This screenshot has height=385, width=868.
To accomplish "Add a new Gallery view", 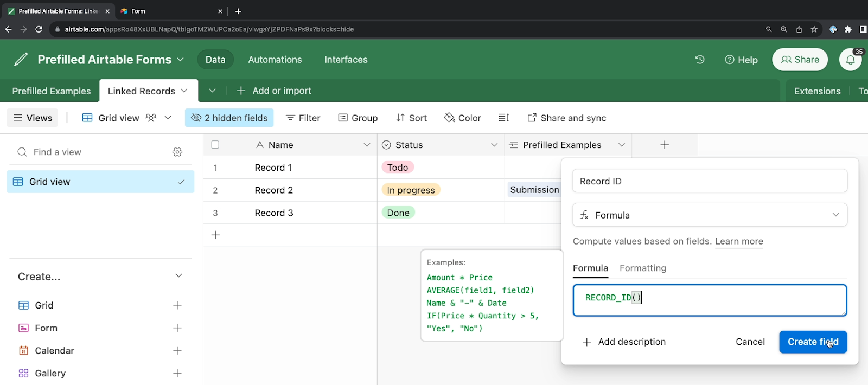I will tap(177, 373).
